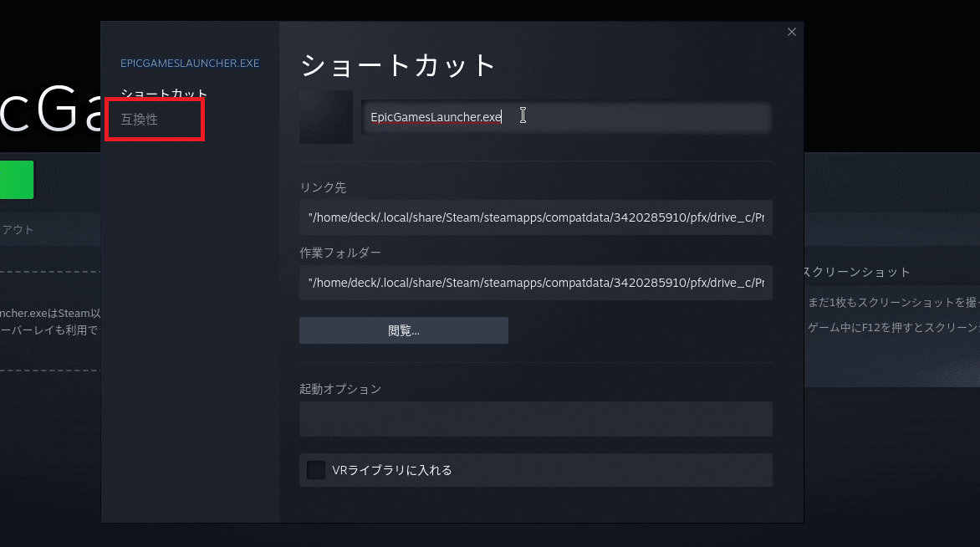Click the リンク先 label
Viewport: 980px width, 547px height.
pos(323,187)
